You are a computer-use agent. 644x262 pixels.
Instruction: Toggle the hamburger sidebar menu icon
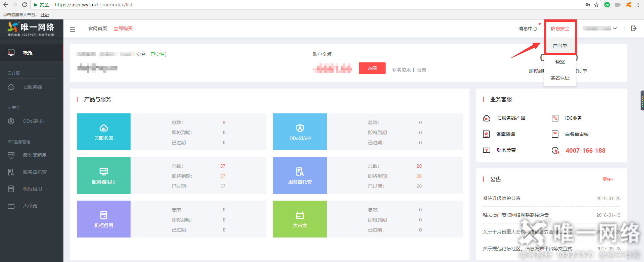pos(72,29)
